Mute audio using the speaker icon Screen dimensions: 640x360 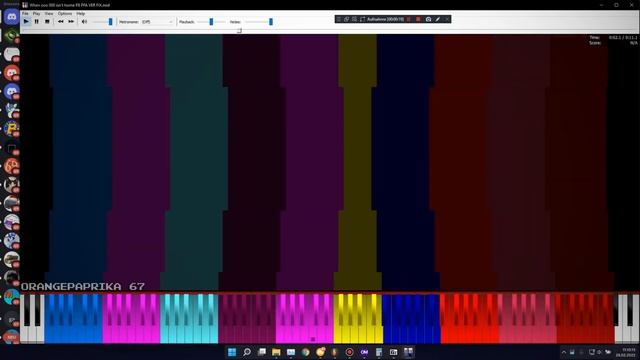(x=84, y=22)
